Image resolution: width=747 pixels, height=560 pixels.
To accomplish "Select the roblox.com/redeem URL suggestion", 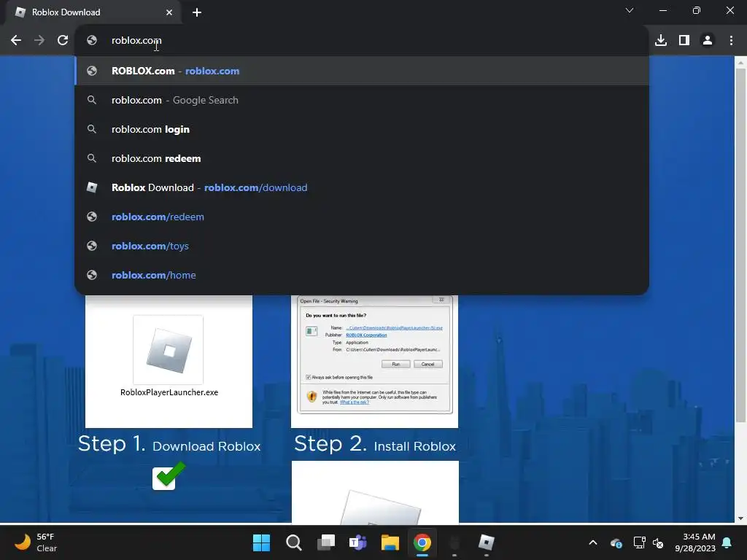I will (x=362, y=217).
